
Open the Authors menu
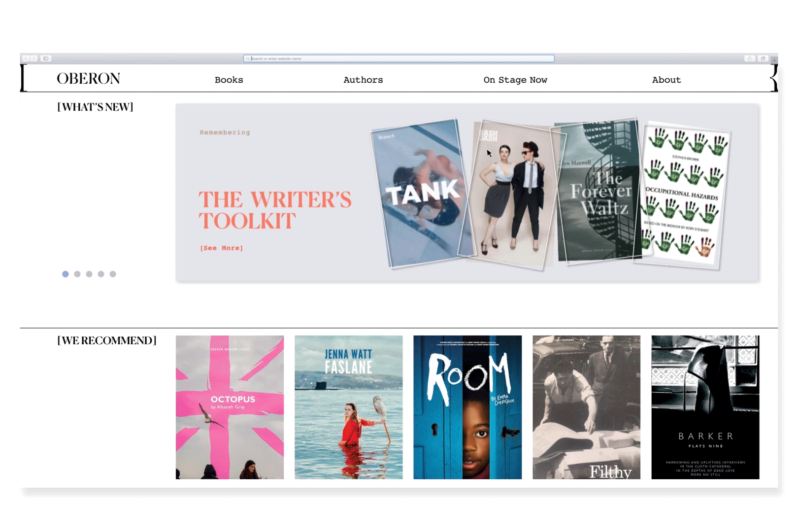[x=363, y=80]
